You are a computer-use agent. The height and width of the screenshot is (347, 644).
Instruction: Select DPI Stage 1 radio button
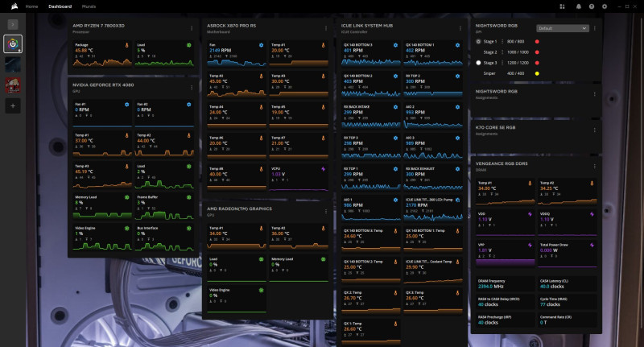click(x=478, y=42)
